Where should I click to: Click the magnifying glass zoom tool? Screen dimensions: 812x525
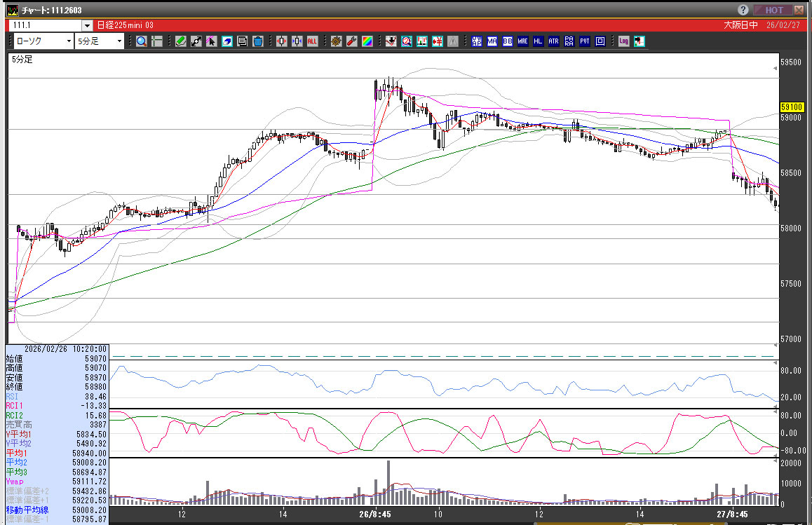[x=142, y=41]
